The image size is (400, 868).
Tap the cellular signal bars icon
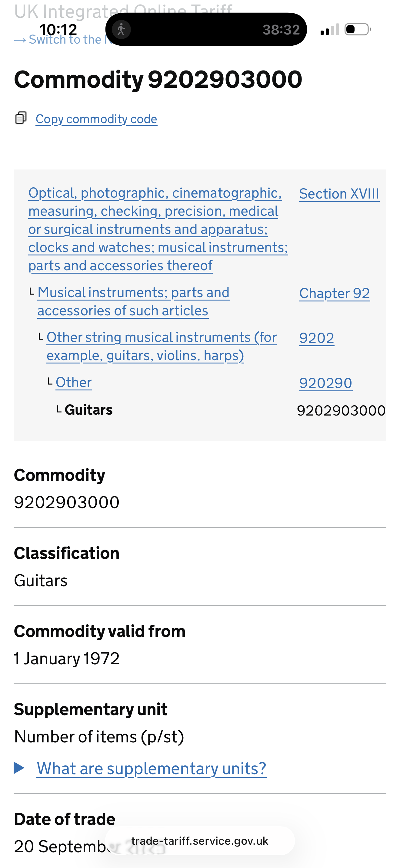point(329,30)
